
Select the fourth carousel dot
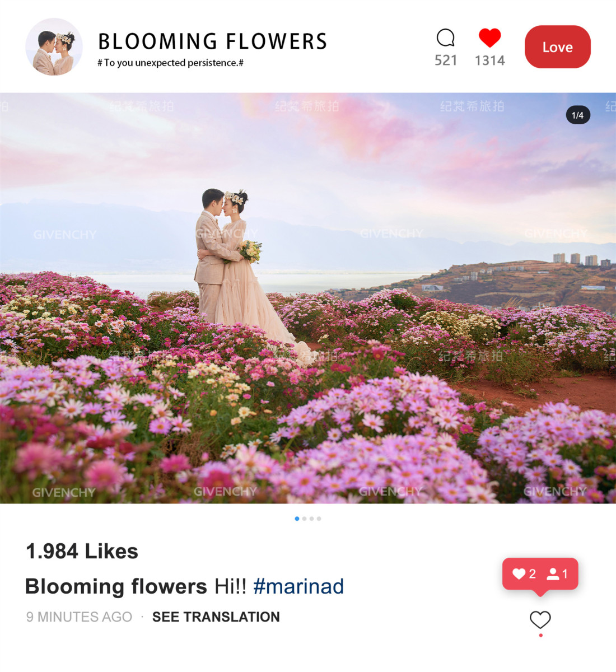click(319, 519)
